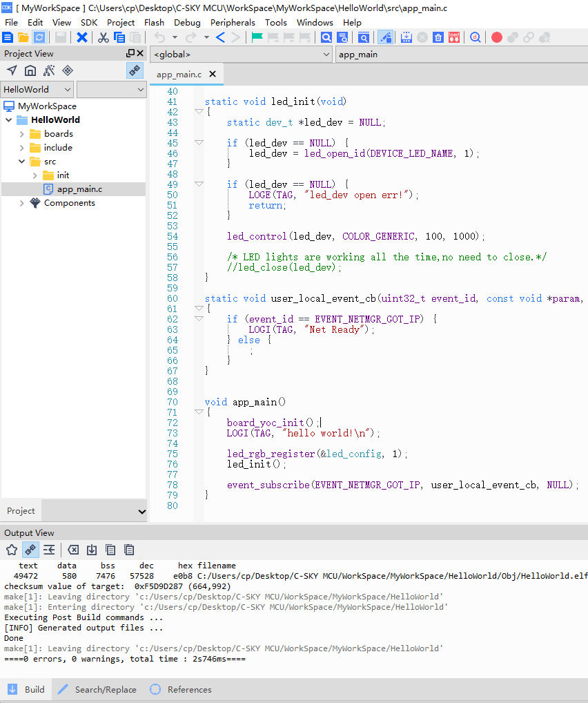The image size is (588, 703).
Task: Click the red record/breakpoint circle icon
Action: 497,38
